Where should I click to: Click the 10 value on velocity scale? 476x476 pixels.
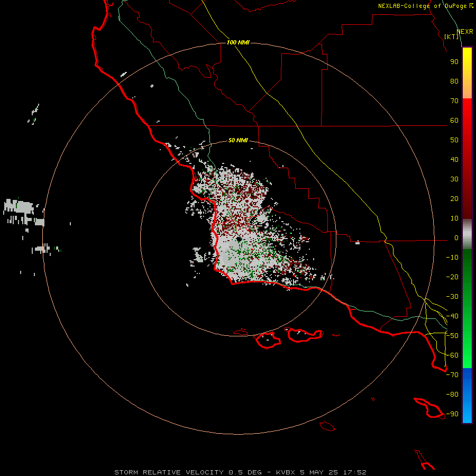tap(454, 218)
